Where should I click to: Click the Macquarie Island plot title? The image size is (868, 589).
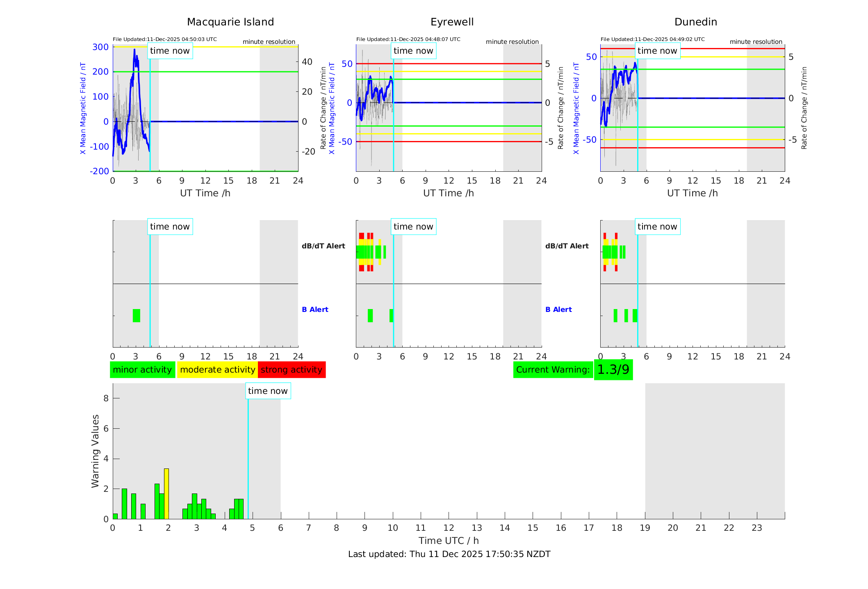pos(230,22)
